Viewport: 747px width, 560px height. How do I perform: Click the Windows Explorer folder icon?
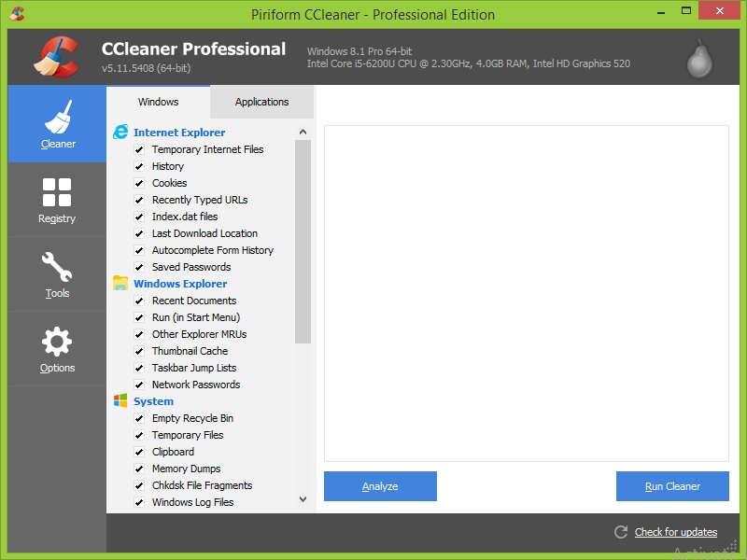point(120,283)
